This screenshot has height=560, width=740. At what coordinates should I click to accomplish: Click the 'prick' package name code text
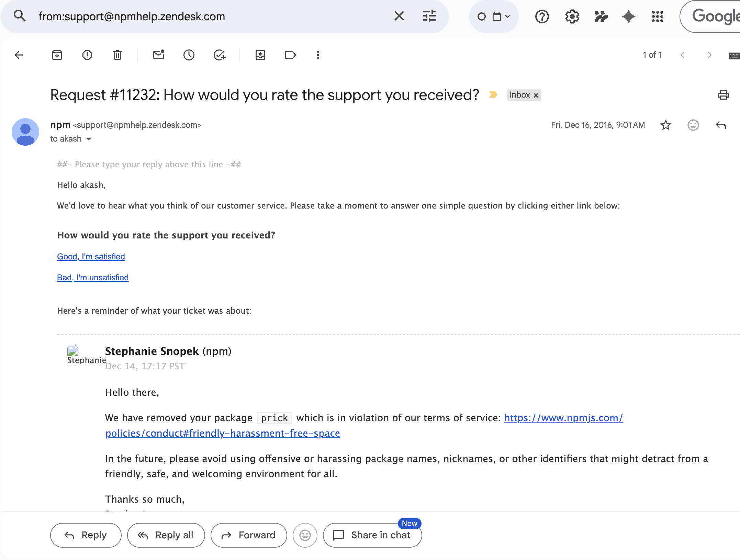[x=274, y=418]
